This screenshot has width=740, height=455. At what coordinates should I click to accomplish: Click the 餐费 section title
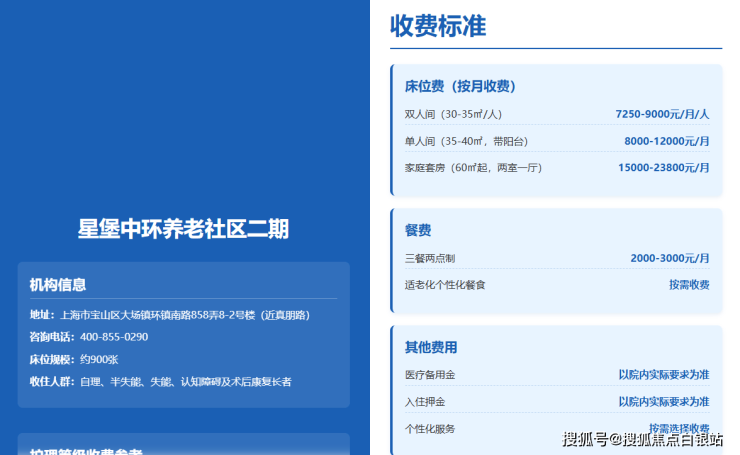click(418, 230)
